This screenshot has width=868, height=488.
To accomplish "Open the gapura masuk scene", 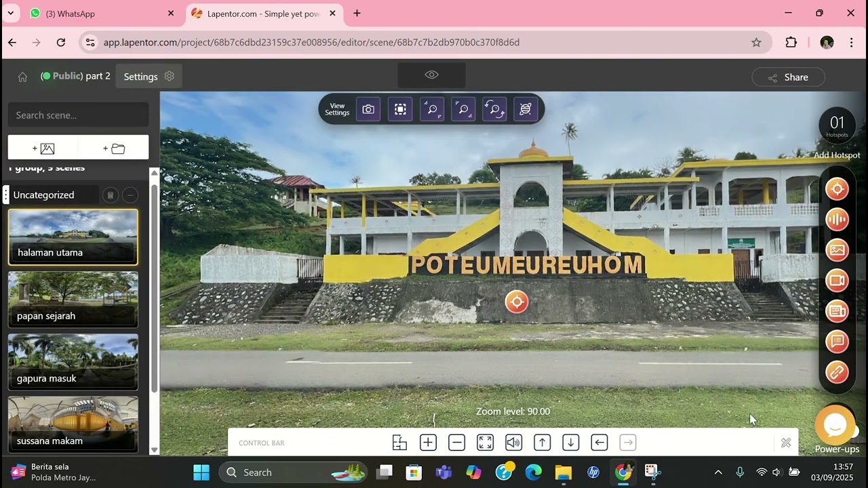I will pyautogui.click(x=73, y=362).
